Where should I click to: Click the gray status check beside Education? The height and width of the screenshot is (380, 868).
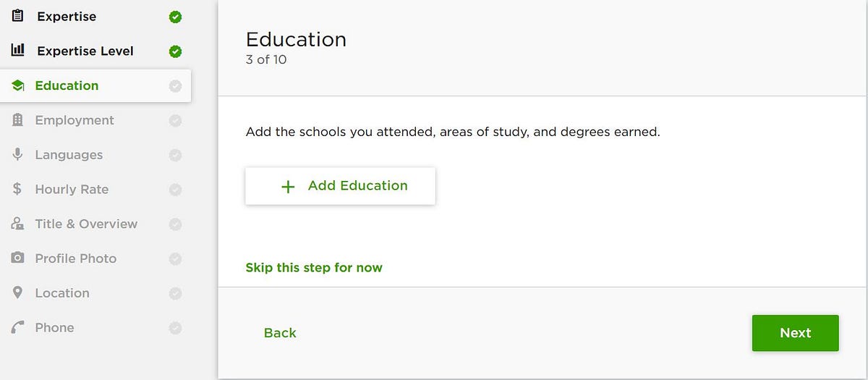[x=175, y=86]
